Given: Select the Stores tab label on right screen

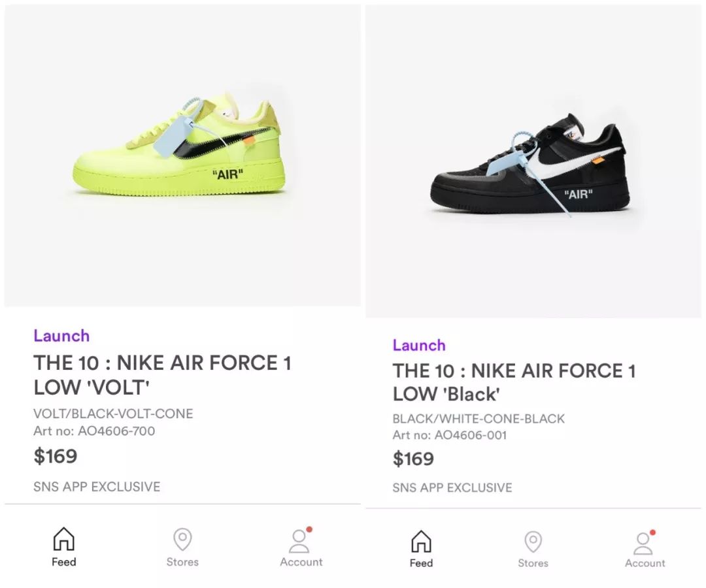Looking at the screenshot, I should [x=533, y=563].
